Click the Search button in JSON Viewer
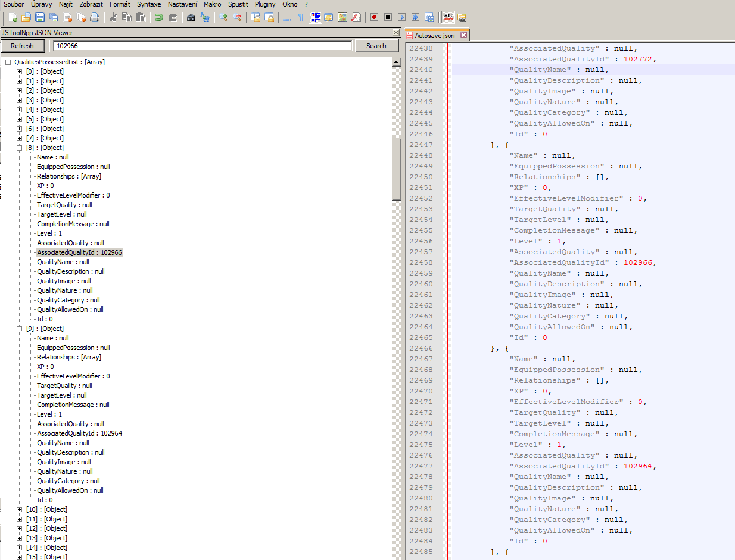Screen dimensions: 735x560 [x=376, y=46]
